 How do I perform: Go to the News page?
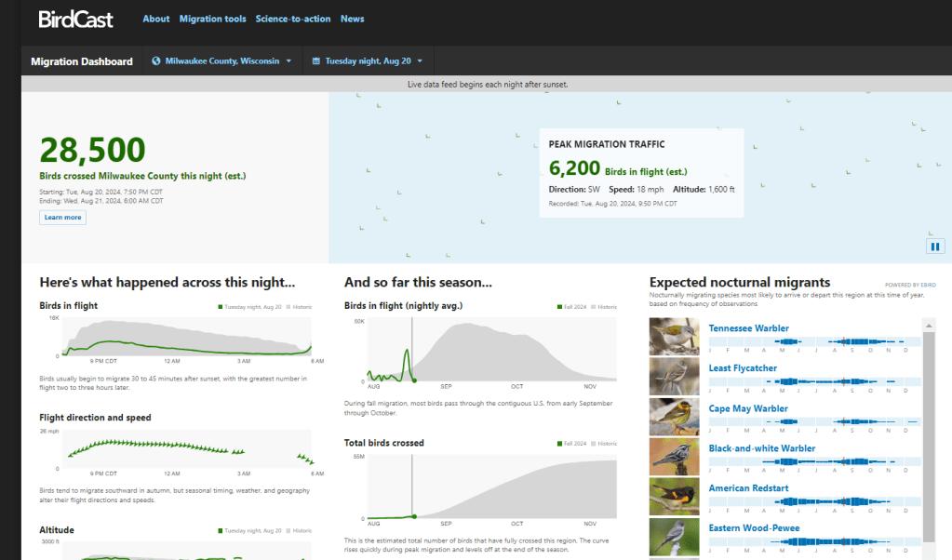[352, 19]
